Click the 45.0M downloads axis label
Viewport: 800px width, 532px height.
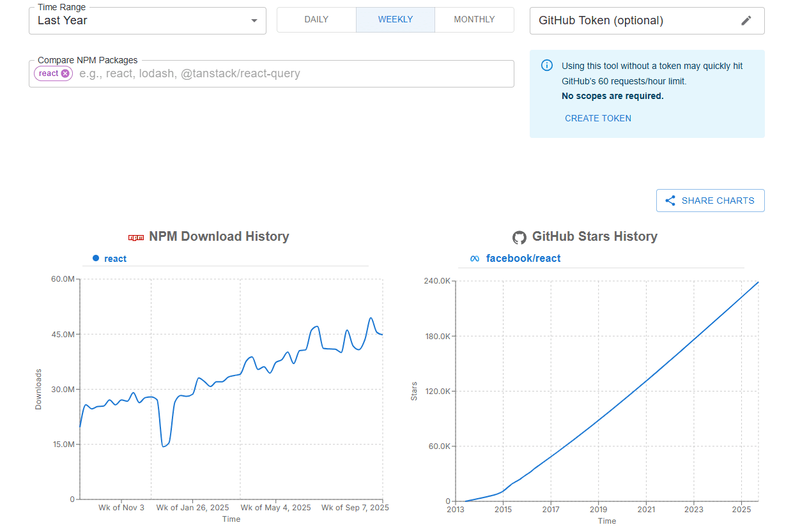[61, 334]
